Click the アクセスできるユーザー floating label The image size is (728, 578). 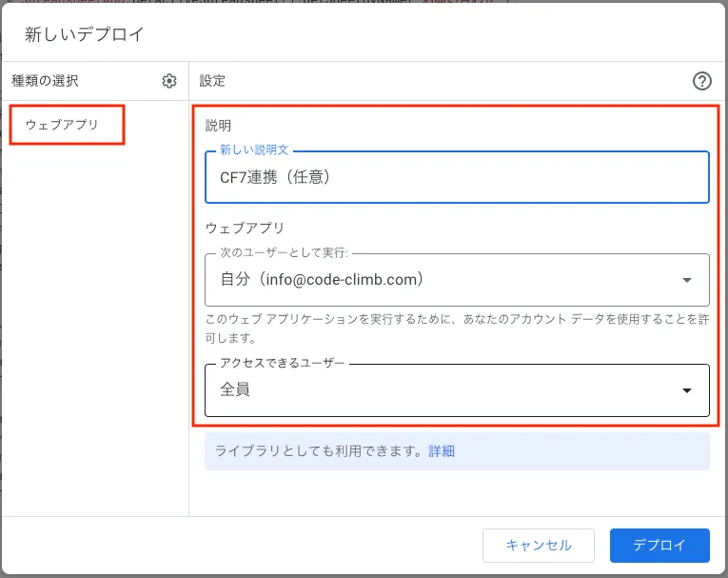click(x=282, y=364)
